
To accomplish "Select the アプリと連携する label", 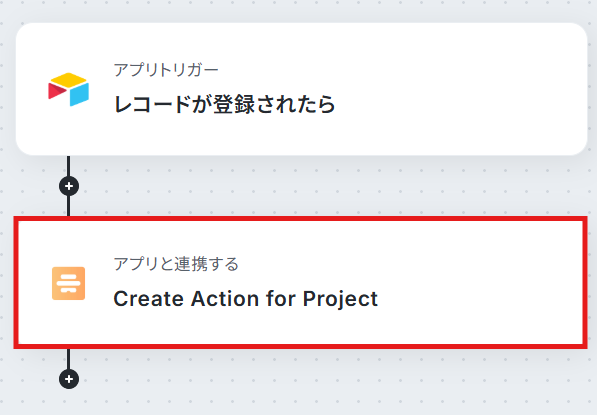I will [176, 264].
